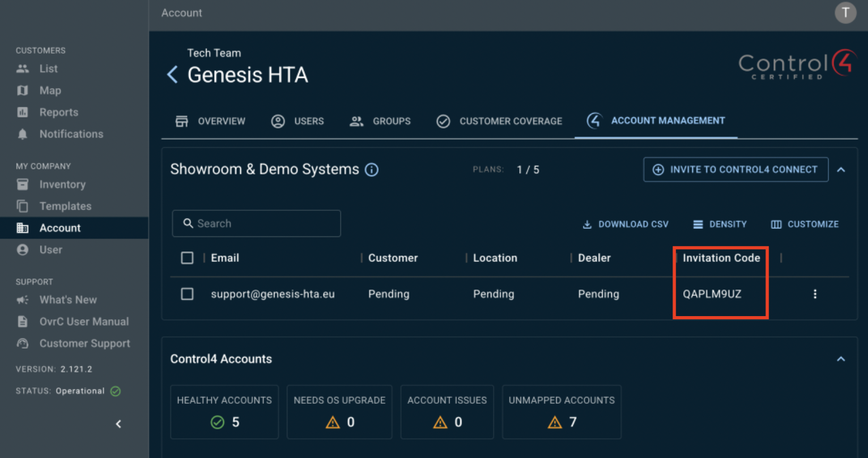The image size is (868, 458).
Task: Click the OvrC User Manual document icon
Action: coord(22,321)
